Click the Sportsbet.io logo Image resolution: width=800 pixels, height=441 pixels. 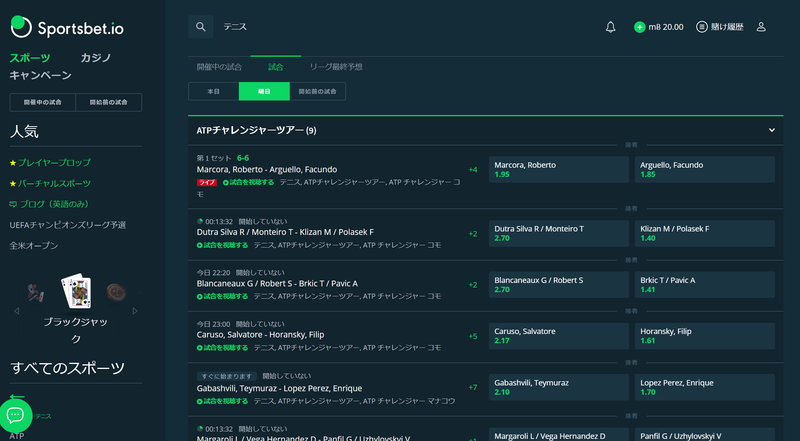tap(62, 27)
